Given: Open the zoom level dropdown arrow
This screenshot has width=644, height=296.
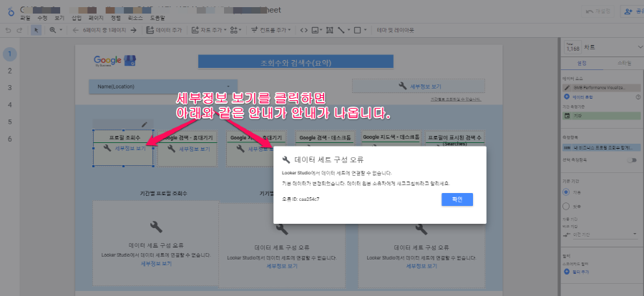Looking at the screenshot, I should [x=61, y=30].
